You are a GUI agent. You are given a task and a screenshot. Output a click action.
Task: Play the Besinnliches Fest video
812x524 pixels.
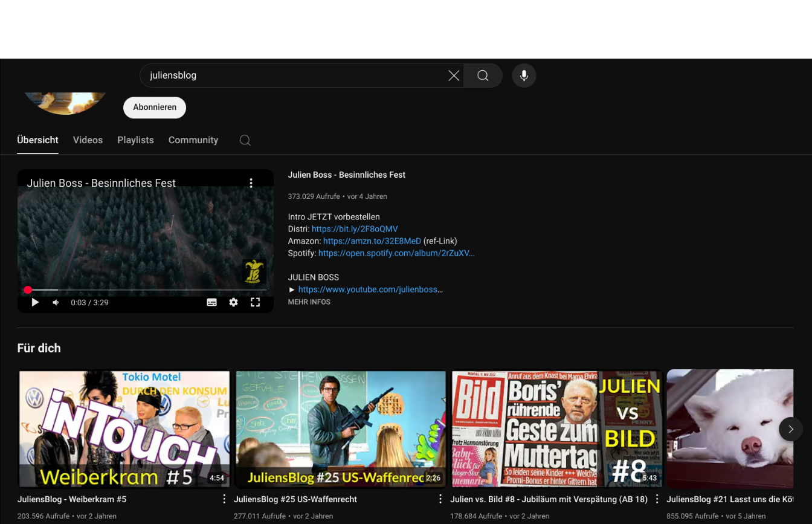coord(35,302)
